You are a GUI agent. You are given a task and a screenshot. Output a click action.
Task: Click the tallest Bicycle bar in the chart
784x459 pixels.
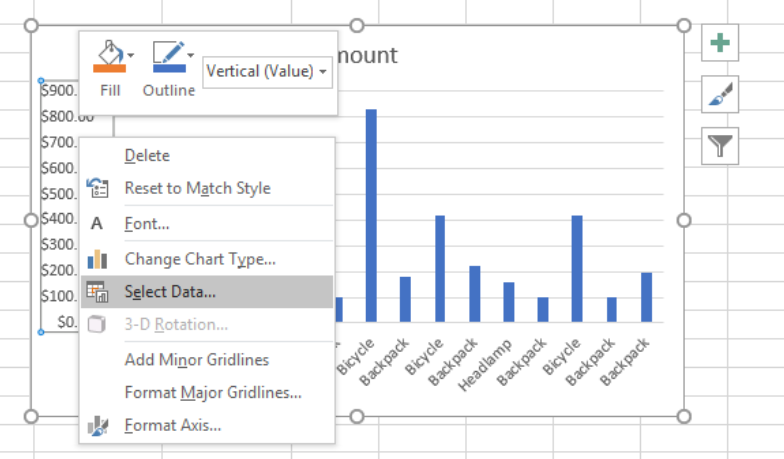[x=371, y=216]
